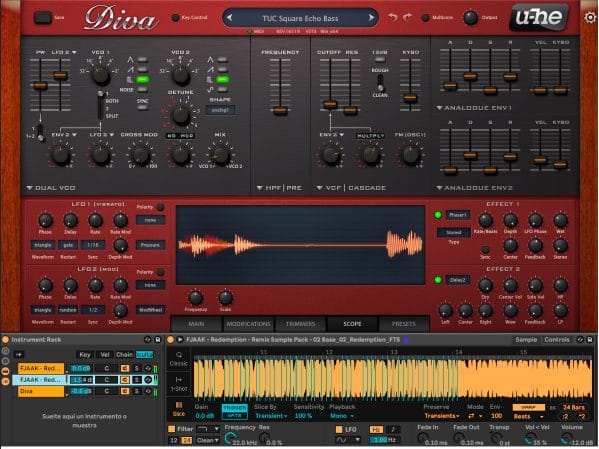
Task: Open Diva settings gear
Action: [x=591, y=18]
